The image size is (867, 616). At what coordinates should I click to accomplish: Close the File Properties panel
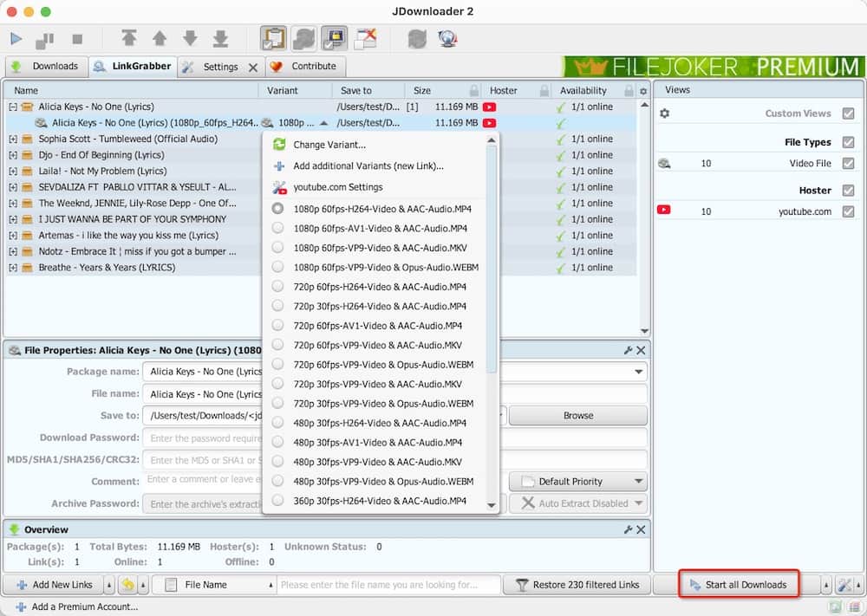click(x=641, y=350)
